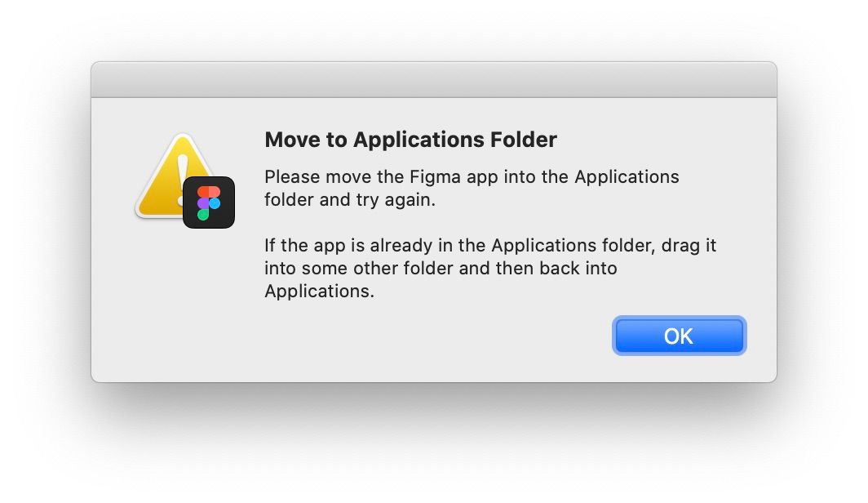Click the final "Applications." line of the message
Image resolution: width=868 pixels, height=503 pixels.
click(x=320, y=292)
